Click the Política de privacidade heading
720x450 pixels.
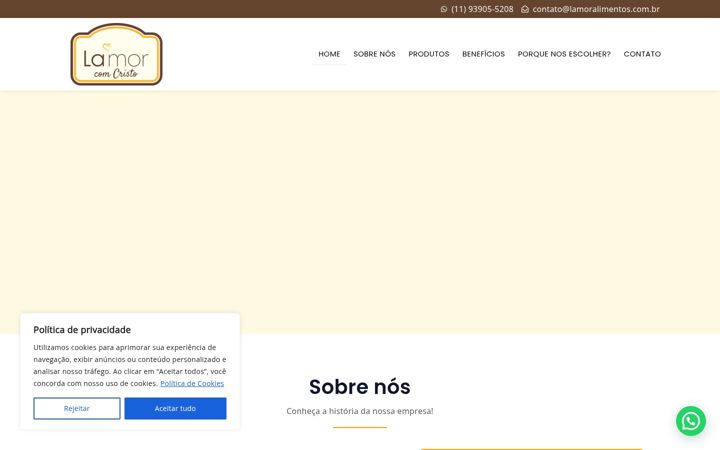pyautogui.click(x=82, y=330)
